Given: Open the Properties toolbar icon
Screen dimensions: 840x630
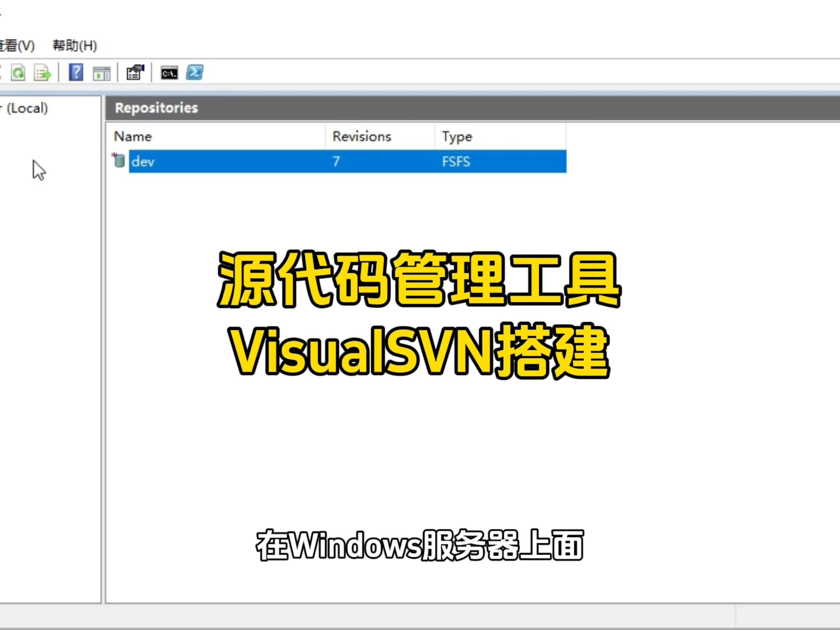Looking at the screenshot, I should (x=135, y=72).
